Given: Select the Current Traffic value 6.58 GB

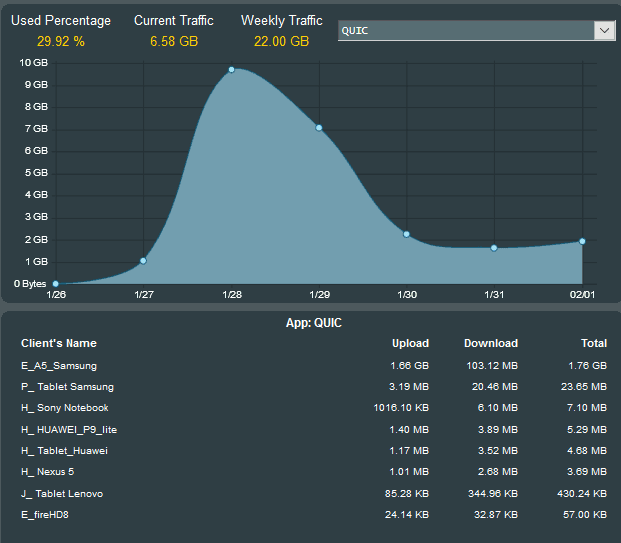Looking at the screenshot, I should [174, 41].
